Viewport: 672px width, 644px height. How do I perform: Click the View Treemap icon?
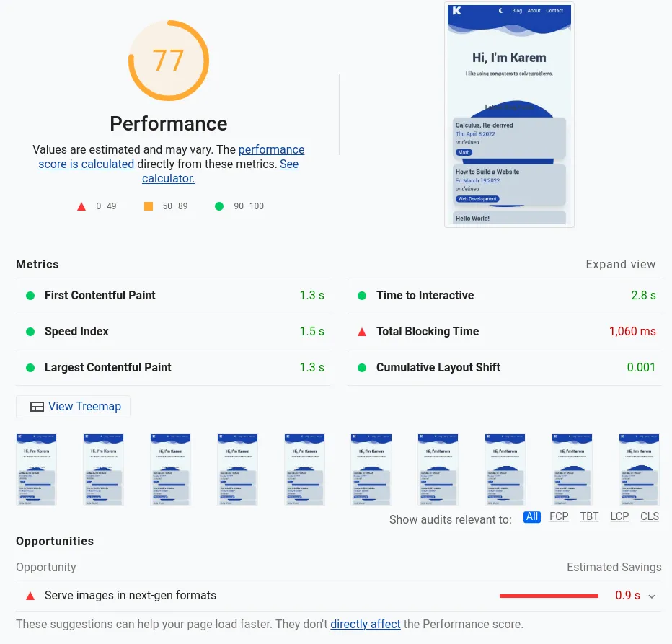pos(37,407)
